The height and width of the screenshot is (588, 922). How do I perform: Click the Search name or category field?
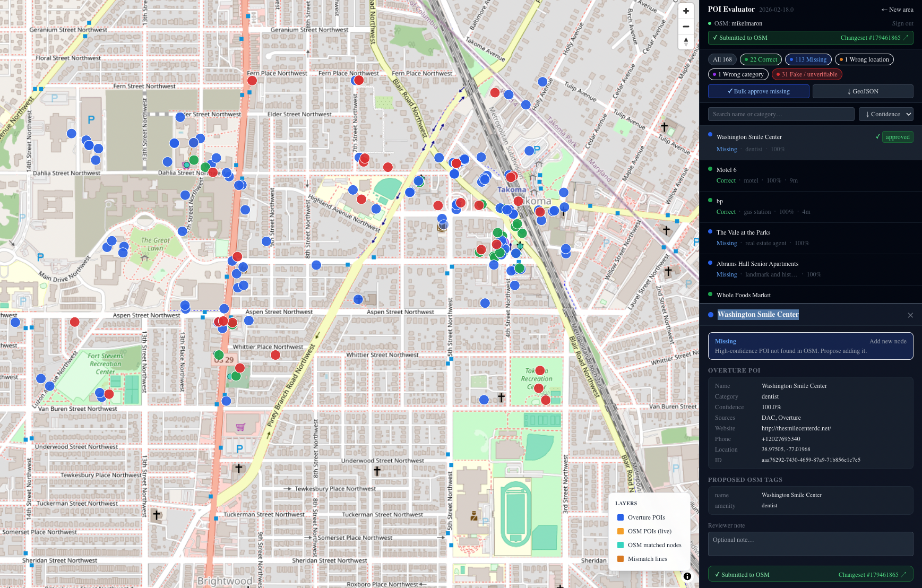781,114
